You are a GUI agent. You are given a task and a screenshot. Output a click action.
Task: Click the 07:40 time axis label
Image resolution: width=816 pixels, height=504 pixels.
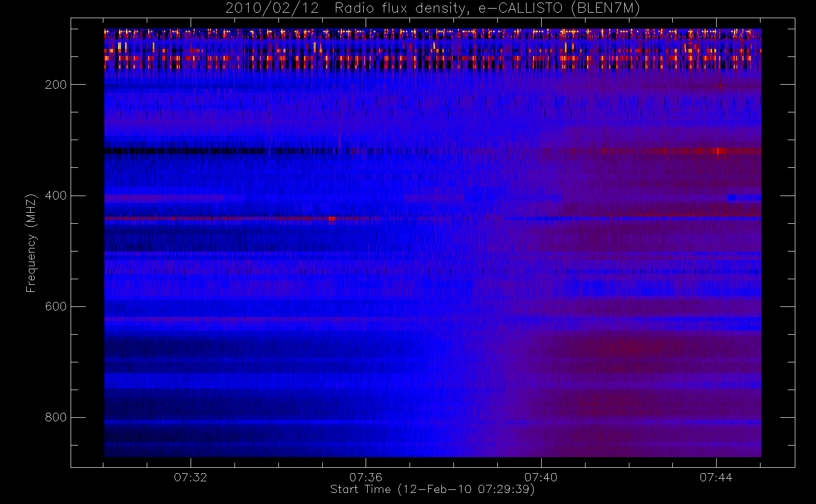click(541, 477)
